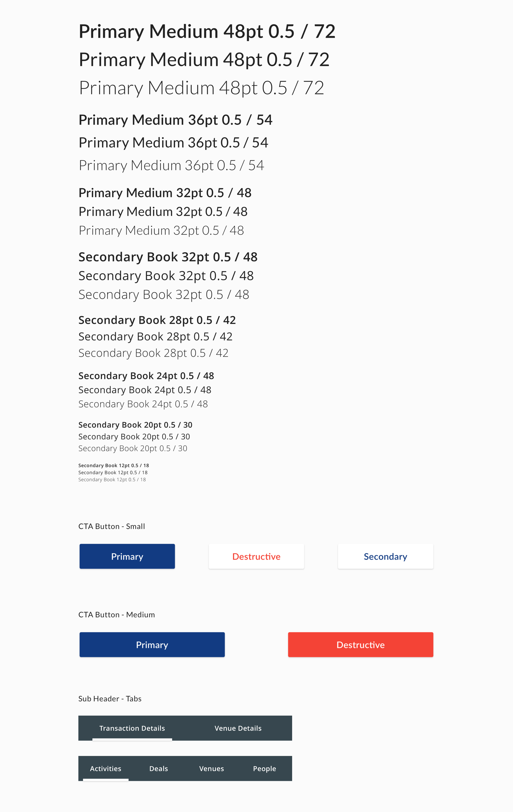The height and width of the screenshot is (812, 513).
Task: Open the Venues tab
Action: pos(211,769)
